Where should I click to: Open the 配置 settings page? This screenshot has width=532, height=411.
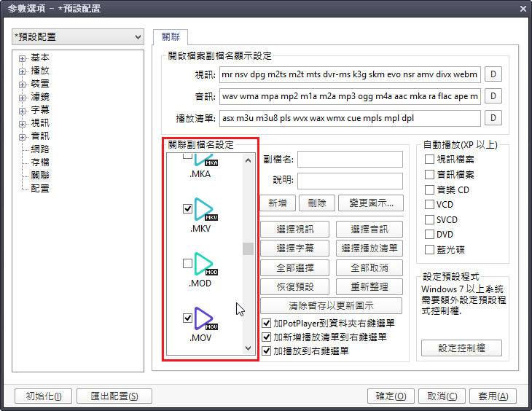tap(40, 188)
